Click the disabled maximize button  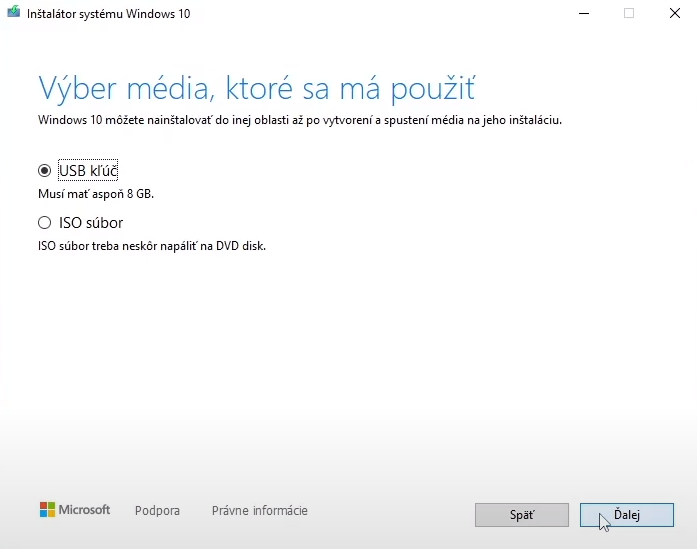[x=629, y=13]
